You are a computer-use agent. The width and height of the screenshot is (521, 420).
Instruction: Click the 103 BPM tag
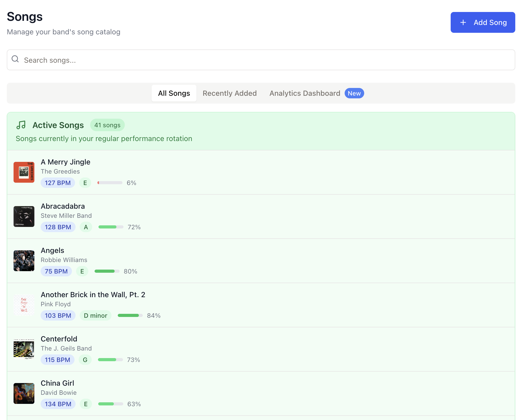pos(58,315)
